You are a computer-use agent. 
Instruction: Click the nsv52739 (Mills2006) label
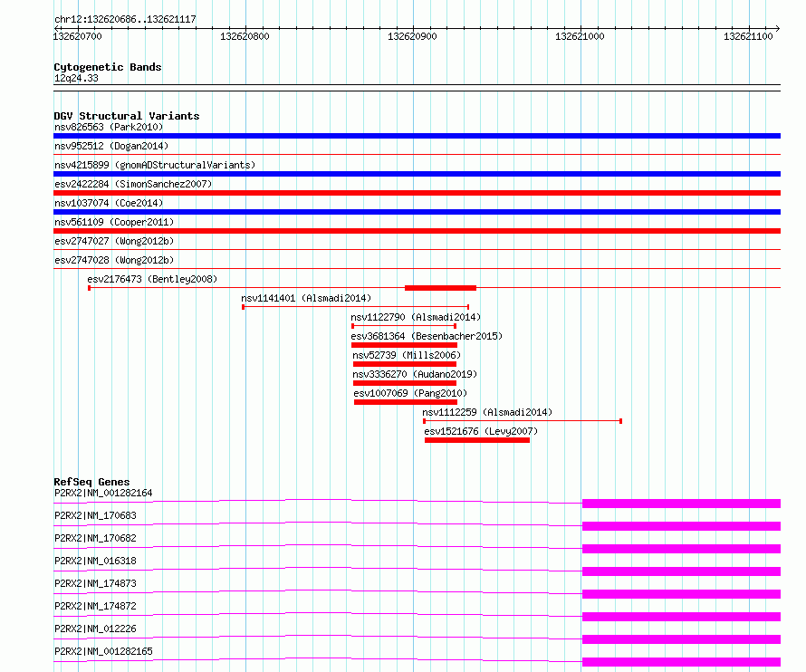coord(407,355)
